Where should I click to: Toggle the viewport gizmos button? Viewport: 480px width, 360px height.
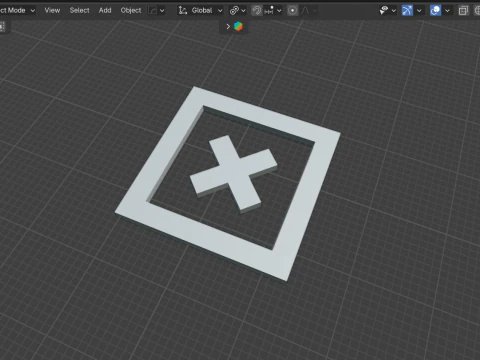(407, 11)
